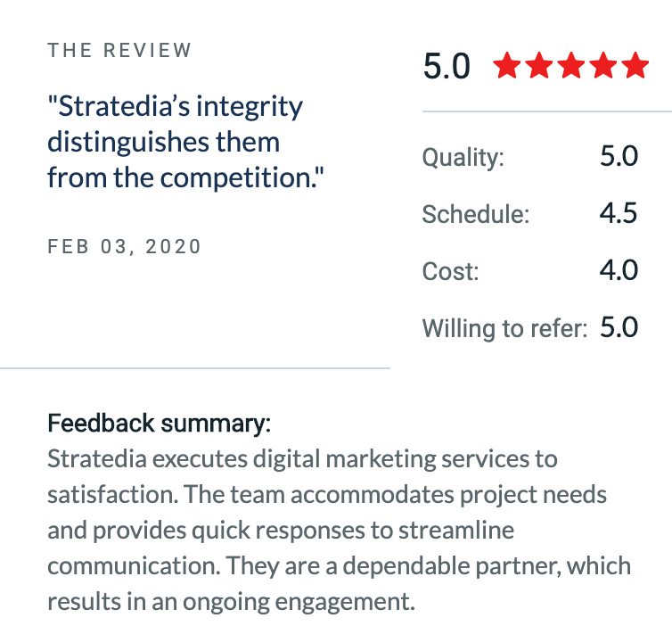Click the 'results in an ongoing engagement' line

pos(232,602)
